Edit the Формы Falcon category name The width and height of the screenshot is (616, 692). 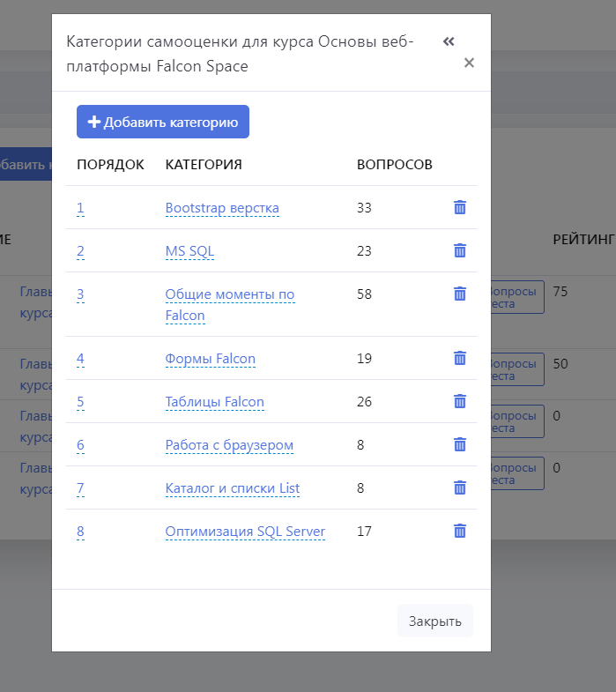(x=211, y=359)
